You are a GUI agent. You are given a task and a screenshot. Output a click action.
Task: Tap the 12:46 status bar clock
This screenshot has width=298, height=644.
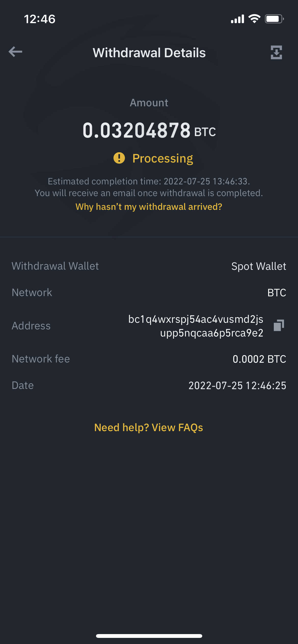pyautogui.click(x=39, y=19)
